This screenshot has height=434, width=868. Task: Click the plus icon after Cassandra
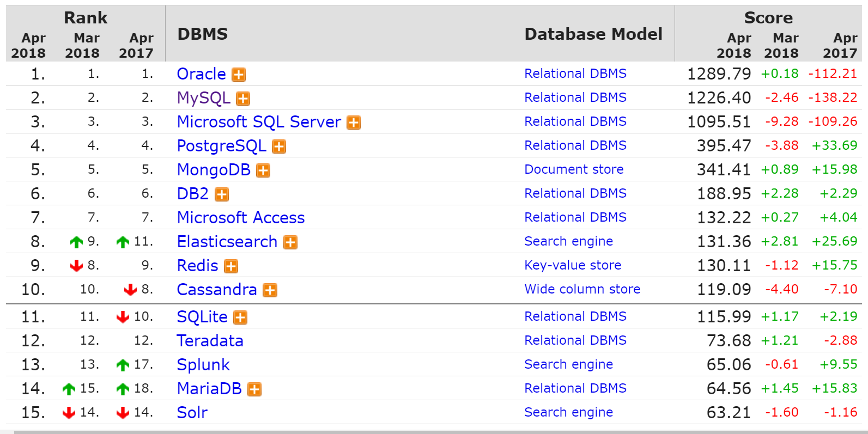pos(270,290)
